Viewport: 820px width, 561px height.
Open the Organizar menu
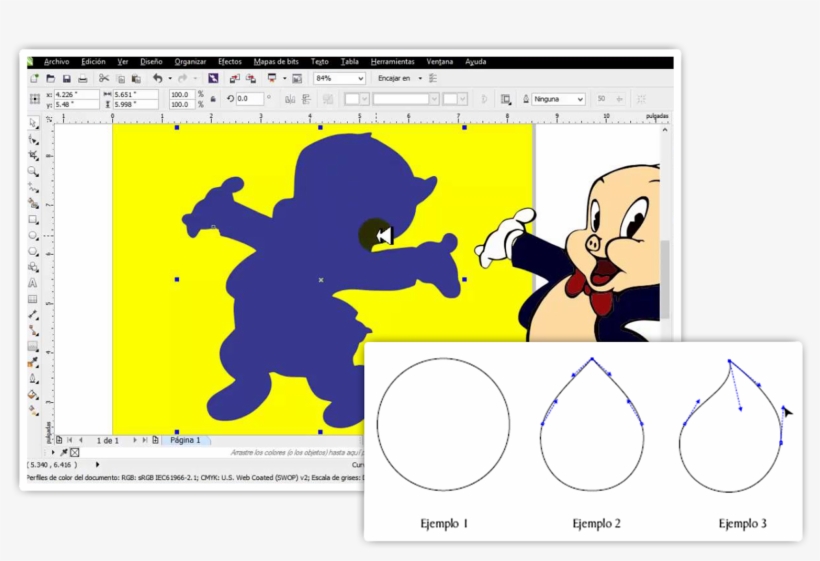pos(190,62)
